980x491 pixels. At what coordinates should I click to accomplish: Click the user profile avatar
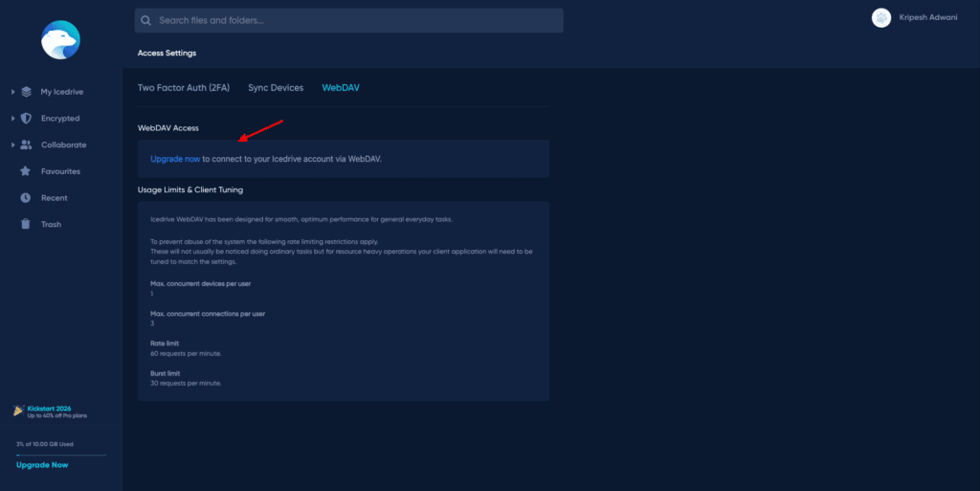(881, 18)
